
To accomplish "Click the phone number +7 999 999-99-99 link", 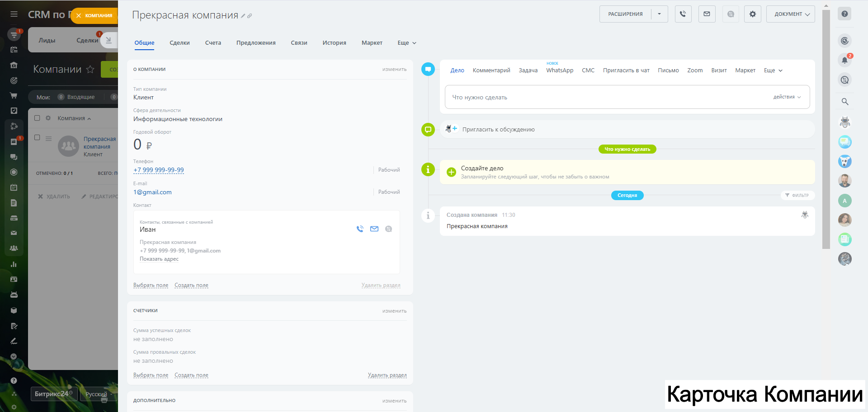I will click(159, 170).
